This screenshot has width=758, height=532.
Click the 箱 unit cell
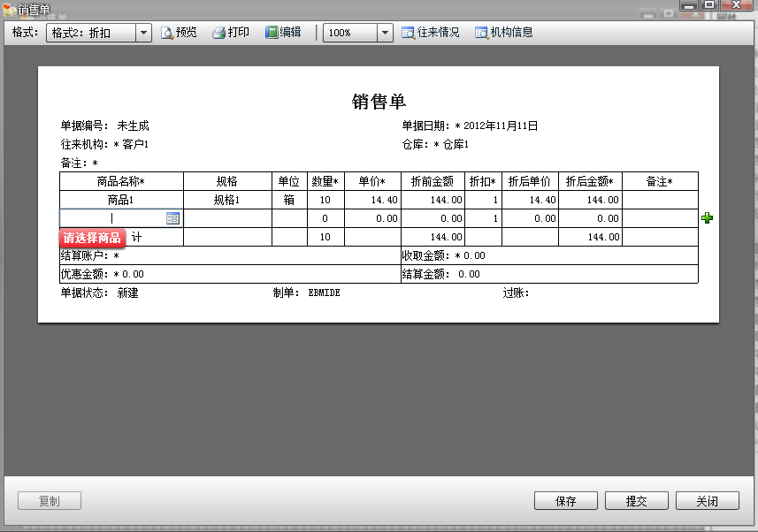[289, 200]
